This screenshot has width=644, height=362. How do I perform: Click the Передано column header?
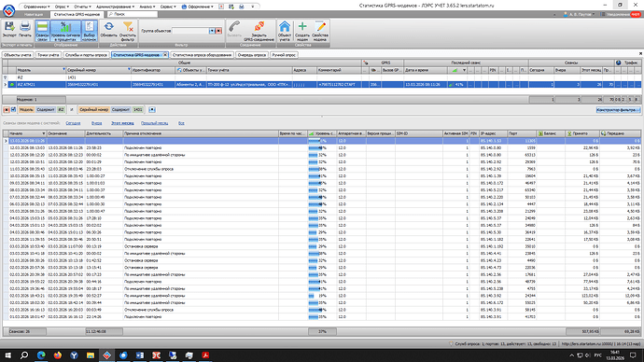[x=620, y=133]
